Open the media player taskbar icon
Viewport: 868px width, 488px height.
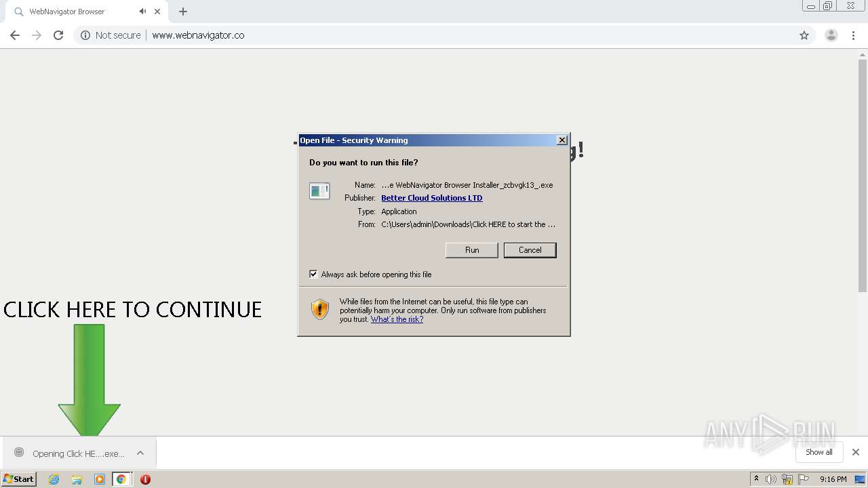[99, 479]
